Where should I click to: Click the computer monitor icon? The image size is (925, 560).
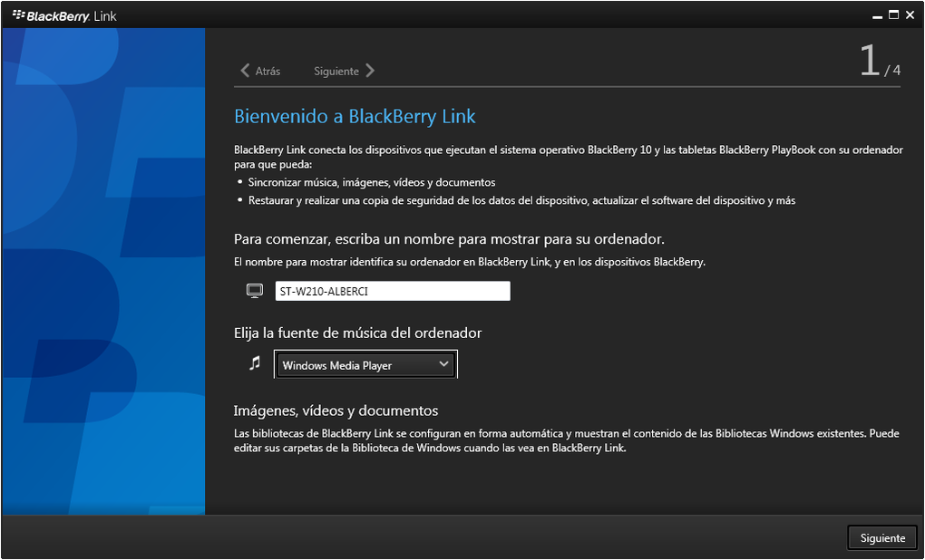254,291
